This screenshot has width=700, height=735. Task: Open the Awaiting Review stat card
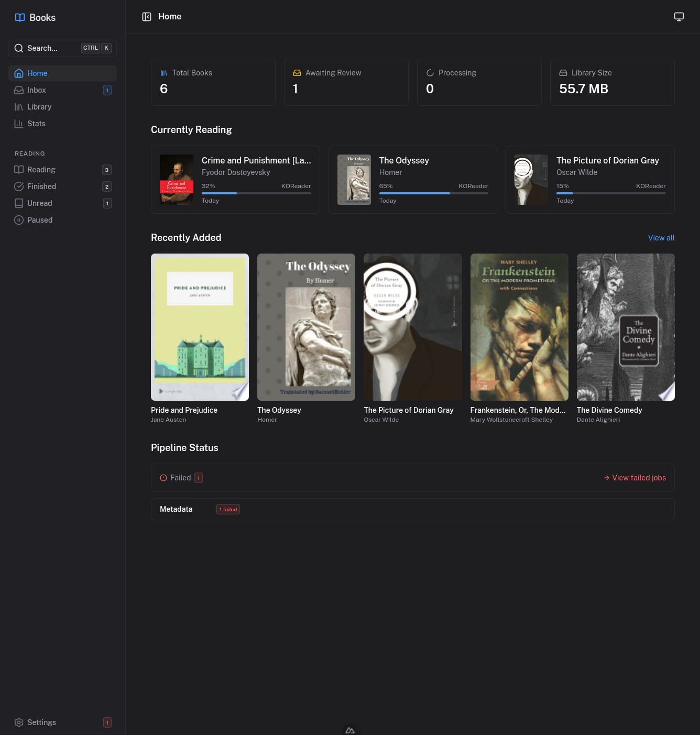tap(346, 82)
